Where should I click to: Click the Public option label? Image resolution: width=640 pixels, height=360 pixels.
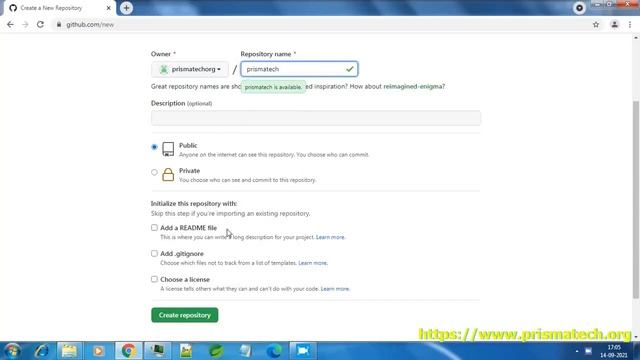click(188, 145)
